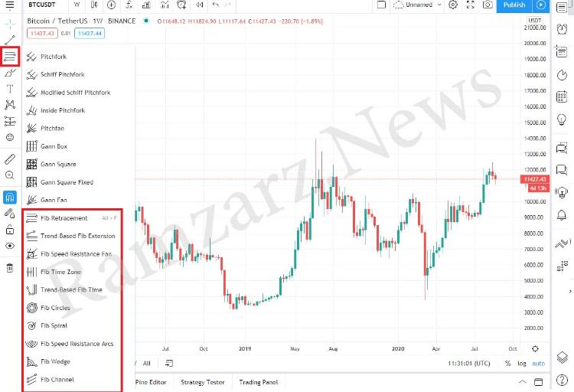Choose Pitchfork from the tool list
This screenshot has width=574, height=392.
78,57
